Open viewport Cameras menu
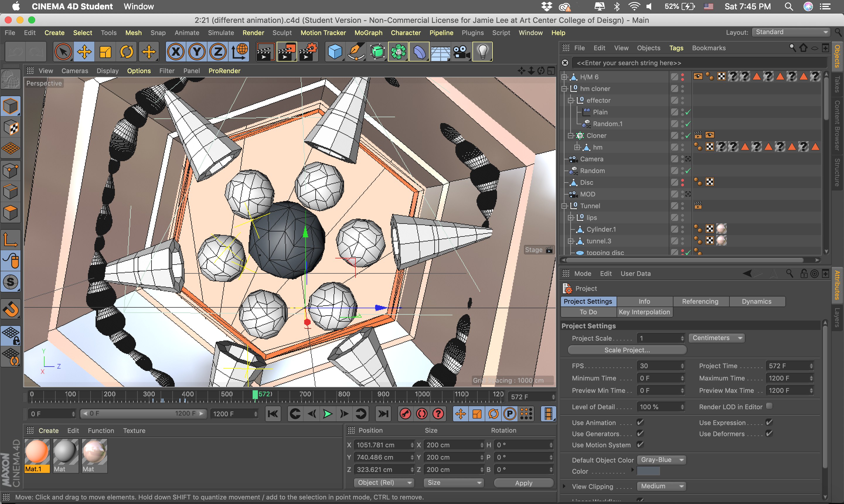The height and width of the screenshot is (504, 844). 75,71
